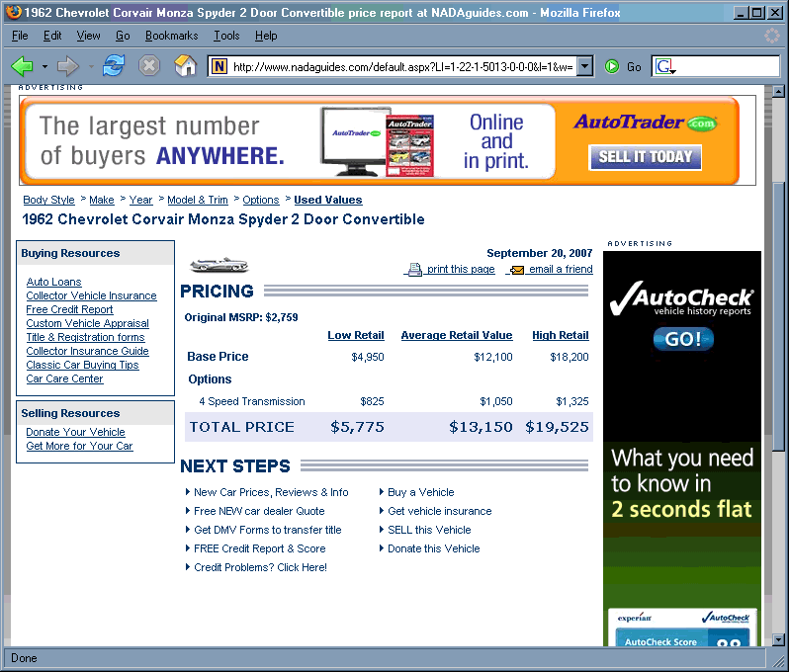789x672 pixels.
Task: Open the Help menu
Action: point(266,36)
